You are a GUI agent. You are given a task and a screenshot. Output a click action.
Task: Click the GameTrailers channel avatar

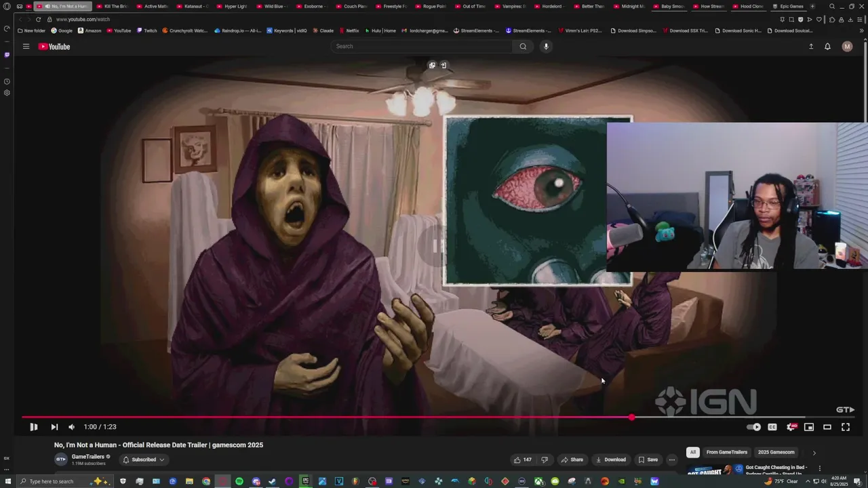(61, 460)
